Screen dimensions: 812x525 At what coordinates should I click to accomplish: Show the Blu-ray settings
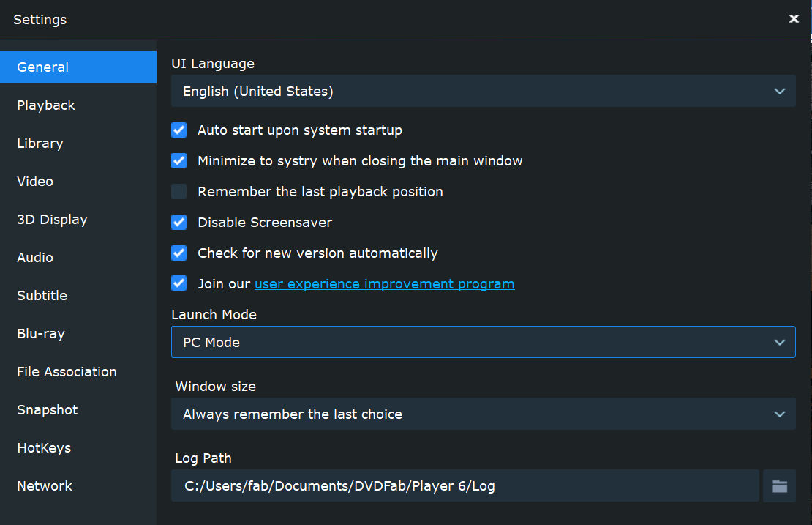[41, 334]
